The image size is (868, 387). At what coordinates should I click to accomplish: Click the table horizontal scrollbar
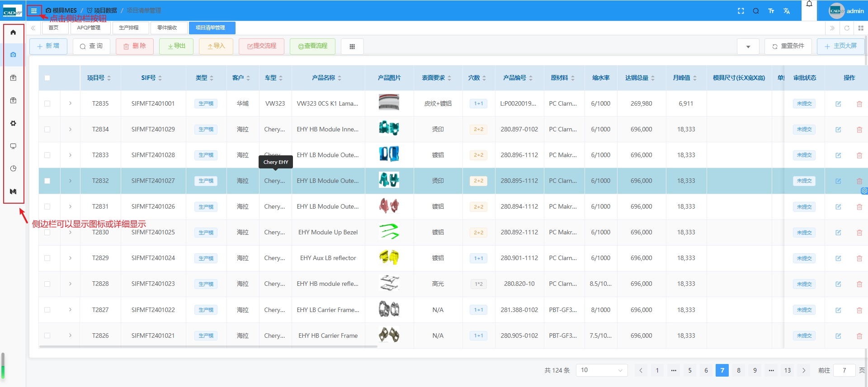click(208, 346)
